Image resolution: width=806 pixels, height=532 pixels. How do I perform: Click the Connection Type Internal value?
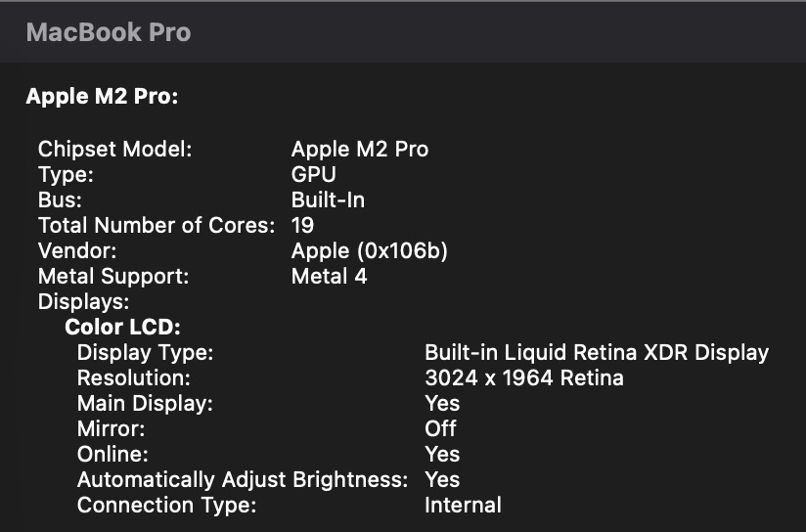click(x=463, y=505)
